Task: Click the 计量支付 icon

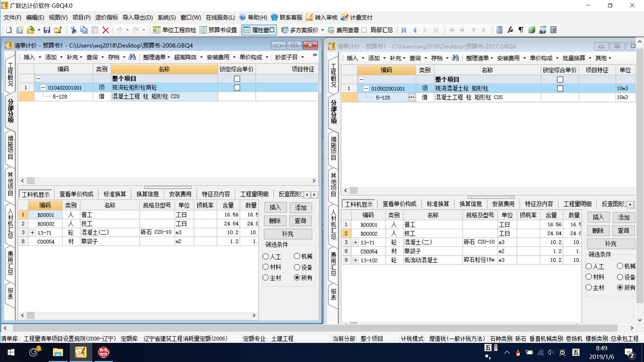Action: 344,17
